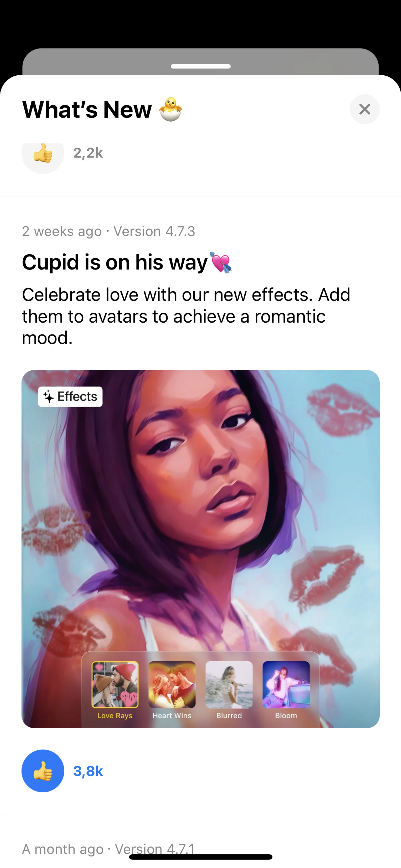Tap the Celebrate love description text
The height and width of the screenshot is (868, 401).
coord(186,316)
